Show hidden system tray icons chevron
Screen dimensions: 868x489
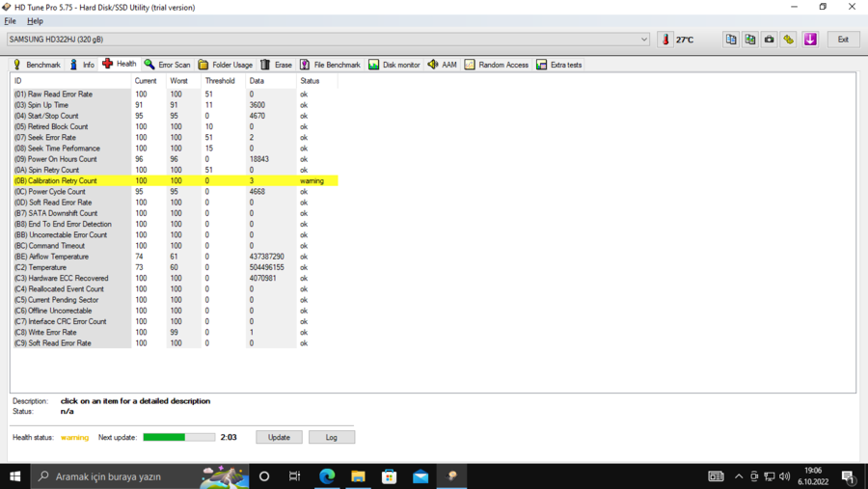739,476
